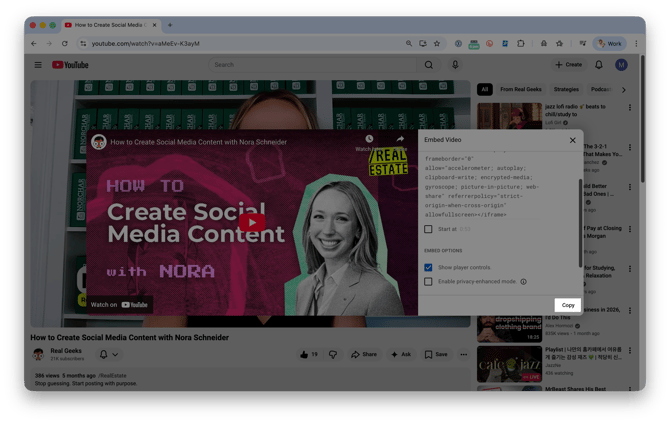Click the search magnifier button
This screenshot has height=423, width=670.
point(429,65)
